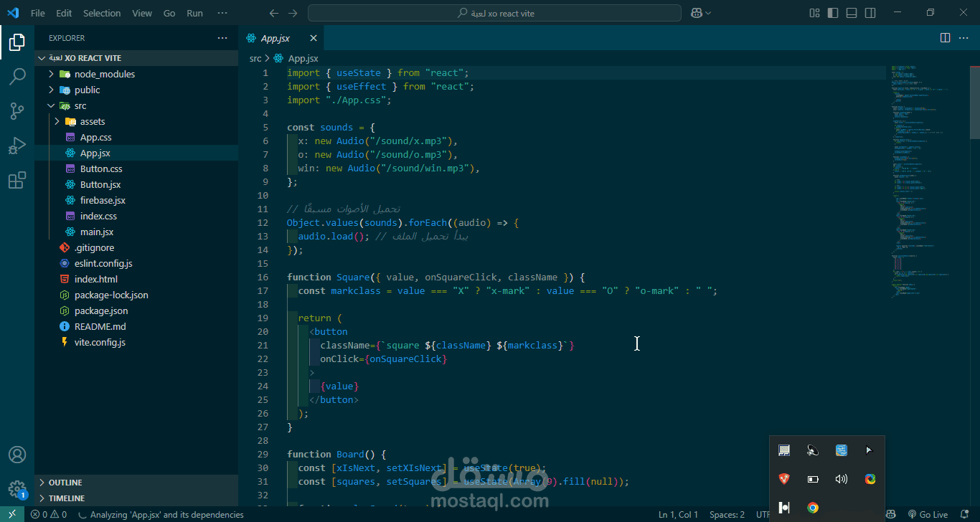Click the command center search box
This screenshot has width=980, height=522.
[494, 13]
